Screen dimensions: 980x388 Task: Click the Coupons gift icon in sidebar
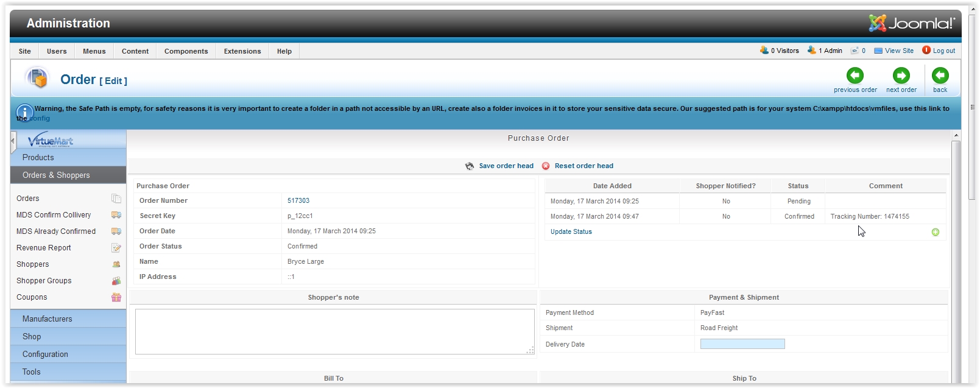pos(116,297)
